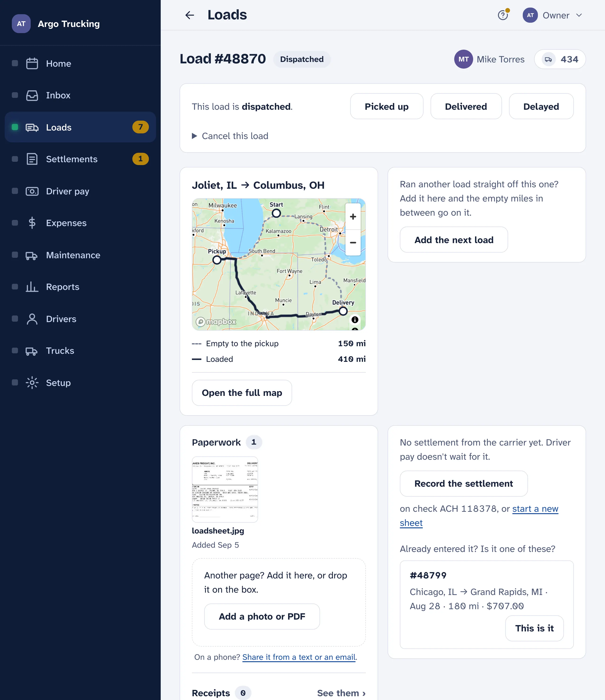Click the Reports bar chart icon
This screenshot has height=700, width=605.
[32, 287]
